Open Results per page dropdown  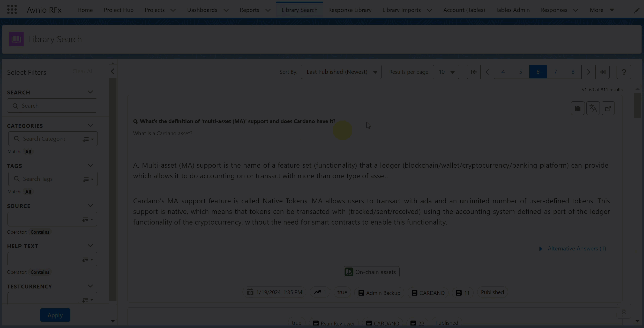click(446, 72)
